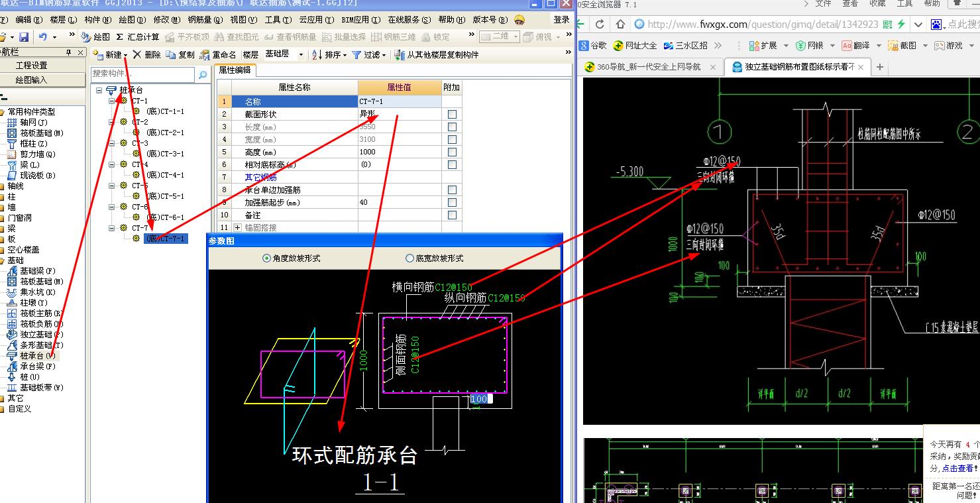Collapse the CT-6 tree node
The height and width of the screenshot is (503, 980).
(x=112, y=207)
